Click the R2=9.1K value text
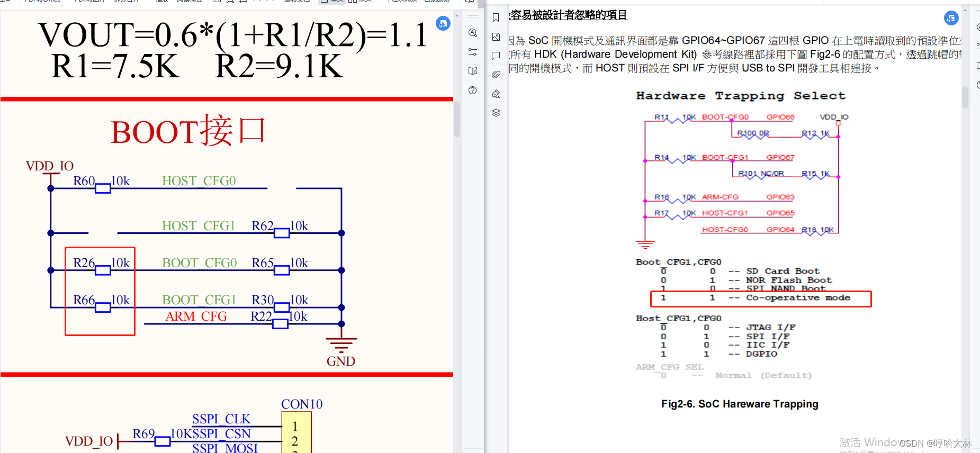The width and height of the screenshot is (980, 453). coord(279,67)
